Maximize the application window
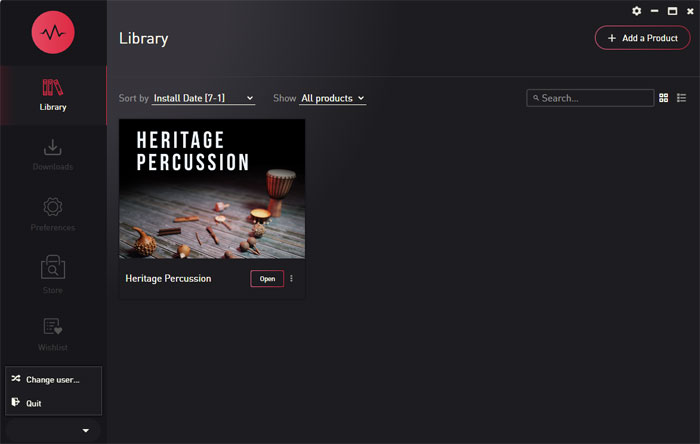700x444 pixels. (x=672, y=11)
